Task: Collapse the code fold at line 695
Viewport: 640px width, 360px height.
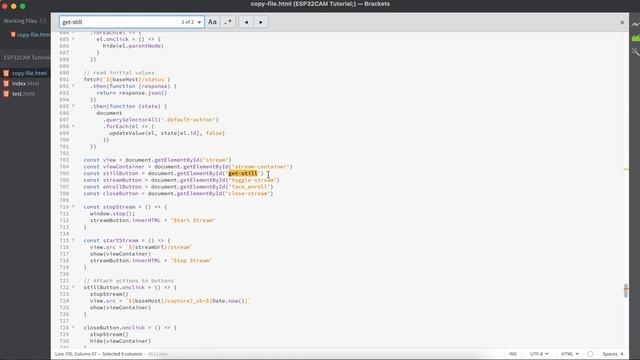Action: pos(73,106)
